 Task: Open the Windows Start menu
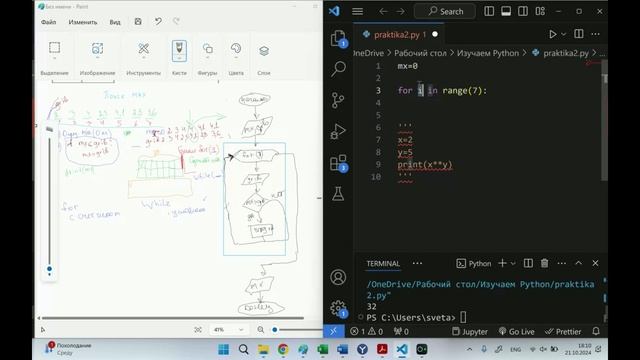[x=224, y=349]
